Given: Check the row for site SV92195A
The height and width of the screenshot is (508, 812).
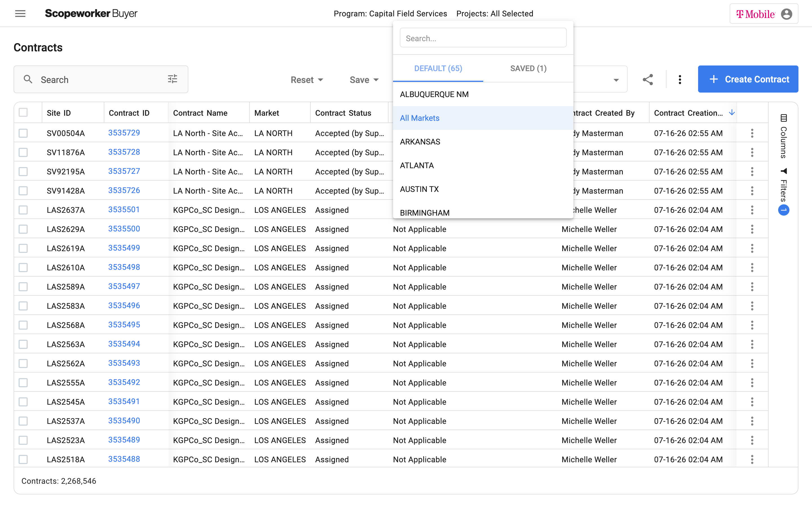Looking at the screenshot, I should pyautogui.click(x=23, y=171).
